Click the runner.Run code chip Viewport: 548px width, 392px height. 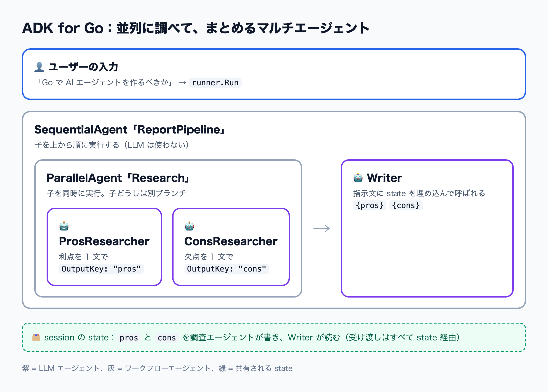click(x=215, y=83)
